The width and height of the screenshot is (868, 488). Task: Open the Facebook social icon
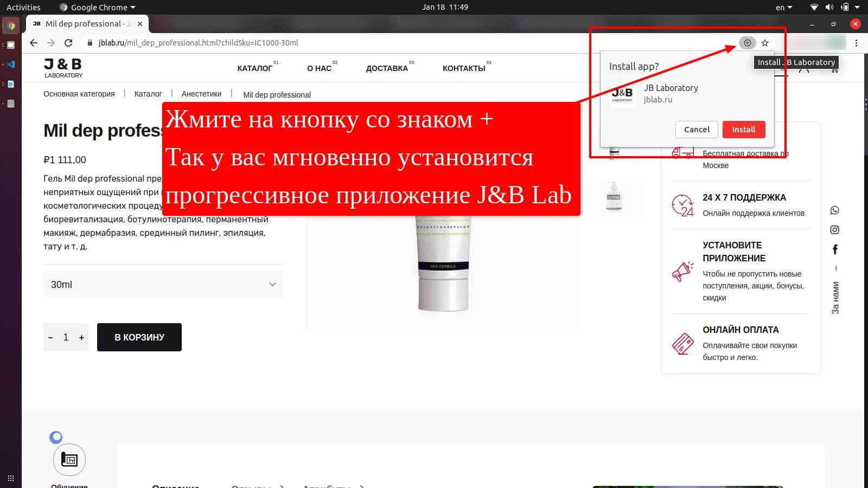[x=835, y=249]
